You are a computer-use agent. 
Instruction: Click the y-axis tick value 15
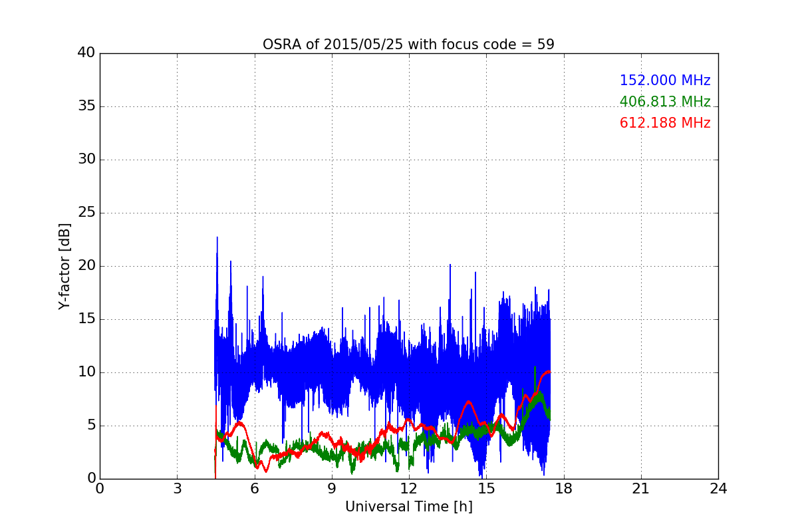86,319
